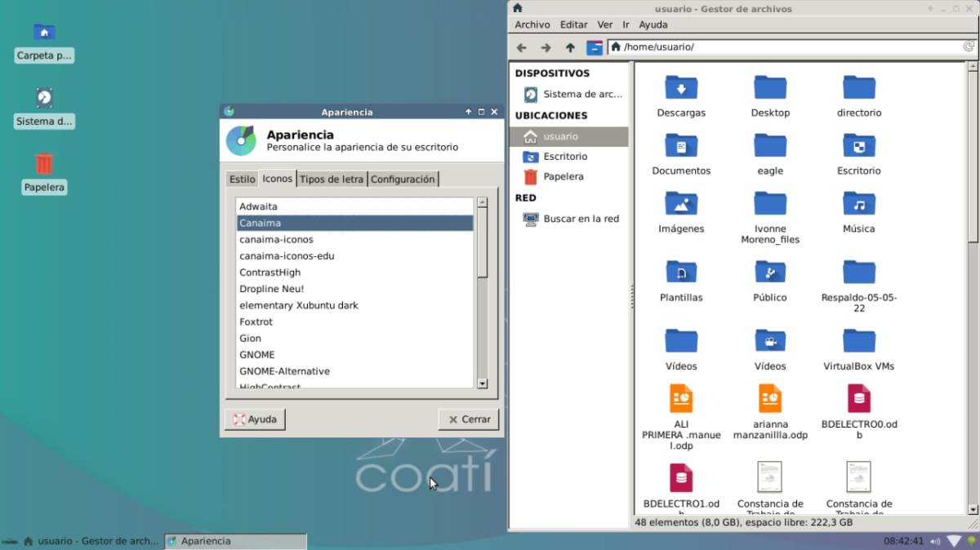Screen dimensions: 980x550
Task: Click the back arrow in file manager toolbar
Action: (521, 47)
